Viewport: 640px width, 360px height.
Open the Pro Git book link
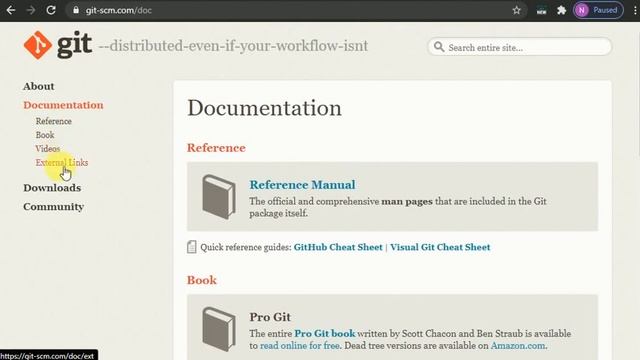[x=325, y=333]
